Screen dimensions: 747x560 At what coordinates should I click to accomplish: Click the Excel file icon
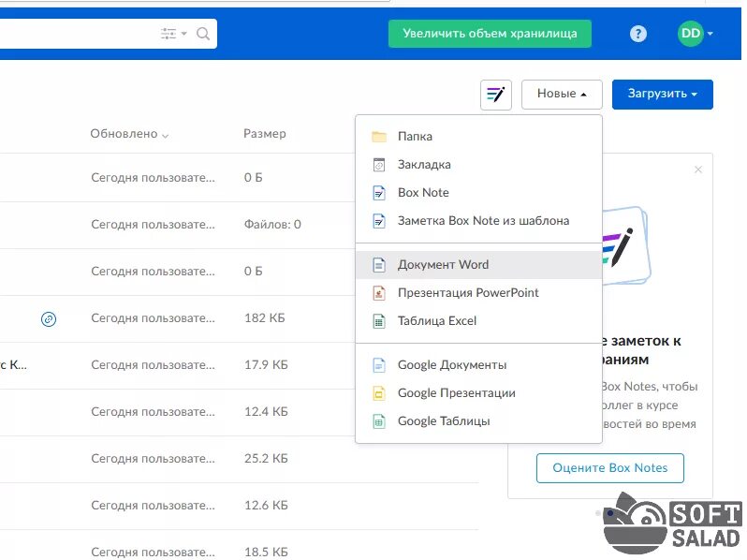pos(379,321)
